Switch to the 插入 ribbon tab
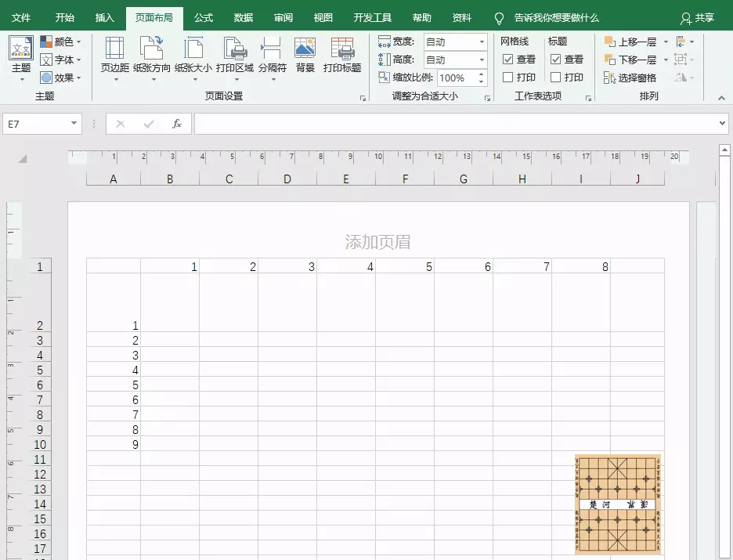Screen dimensions: 733x560 [x=105, y=16]
